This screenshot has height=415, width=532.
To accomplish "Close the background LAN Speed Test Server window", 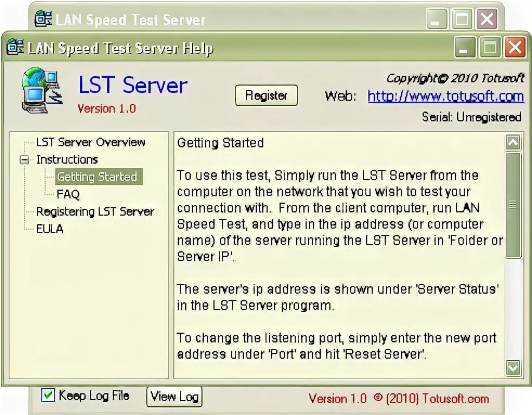I will pos(487,19).
